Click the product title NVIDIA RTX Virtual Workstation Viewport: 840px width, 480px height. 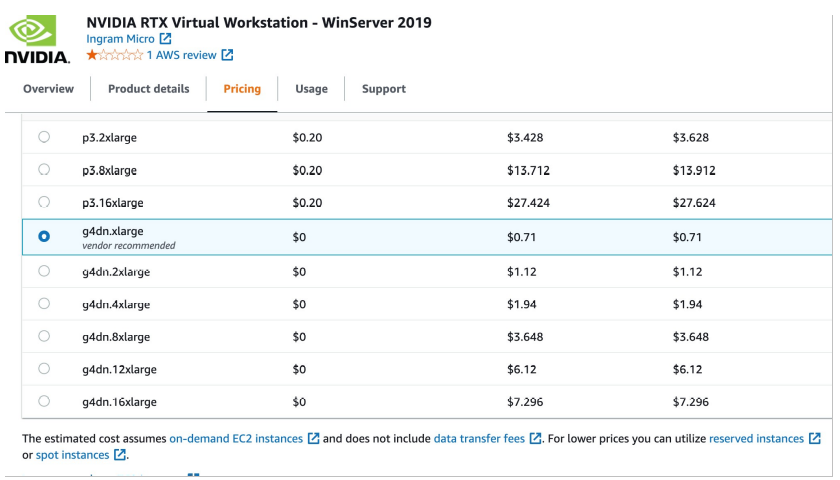click(x=259, y=22)
